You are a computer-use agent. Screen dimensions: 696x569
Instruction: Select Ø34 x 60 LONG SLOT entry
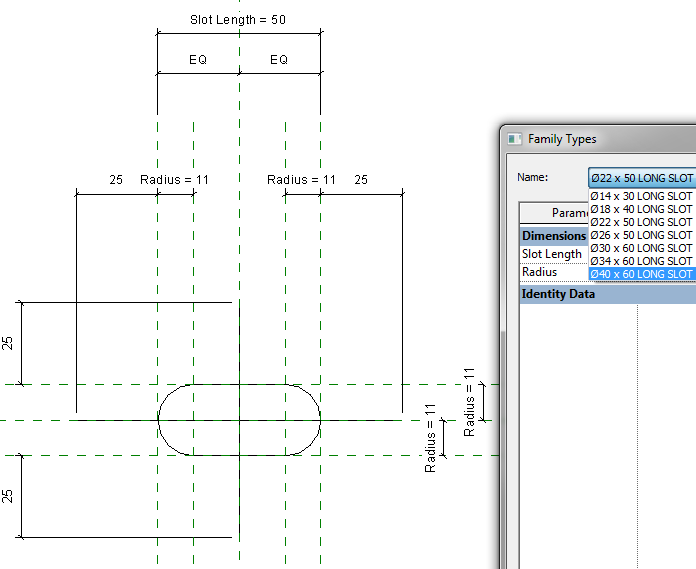(642, 261)
